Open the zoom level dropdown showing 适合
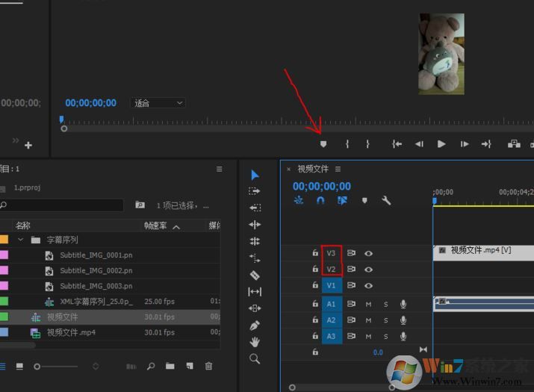This screenshot has width=534, height=392. click(x=158, y=103)
